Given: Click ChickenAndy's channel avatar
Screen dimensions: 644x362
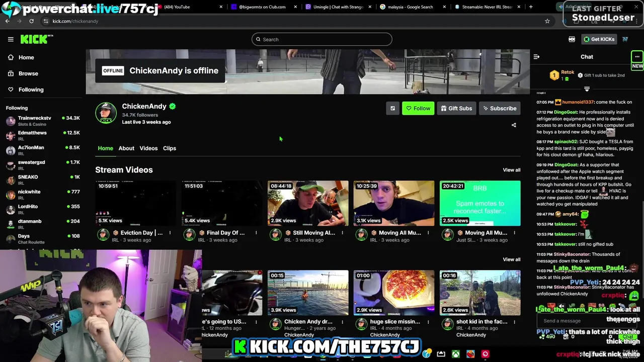Looking at the screenshot, I should tap(106, 113).
